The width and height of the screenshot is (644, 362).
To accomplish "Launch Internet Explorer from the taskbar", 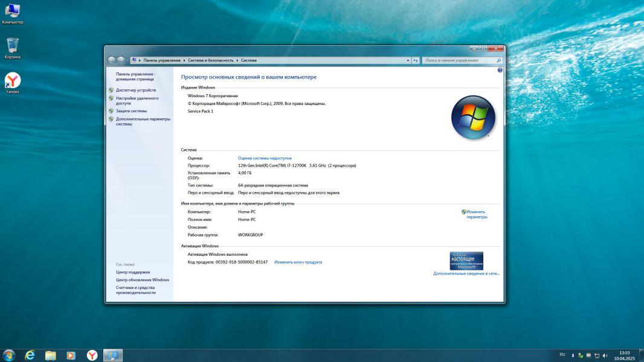I will pyautogui.click(x=30, y=355).
